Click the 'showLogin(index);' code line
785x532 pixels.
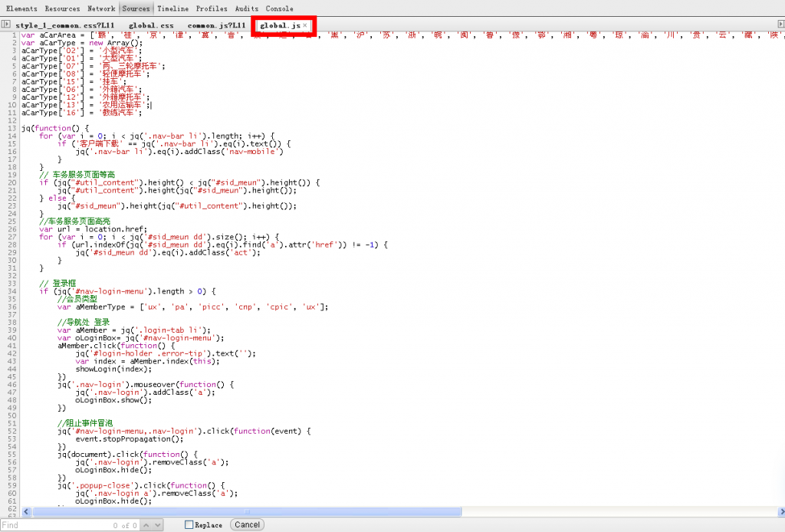click(x=113, y=369)
